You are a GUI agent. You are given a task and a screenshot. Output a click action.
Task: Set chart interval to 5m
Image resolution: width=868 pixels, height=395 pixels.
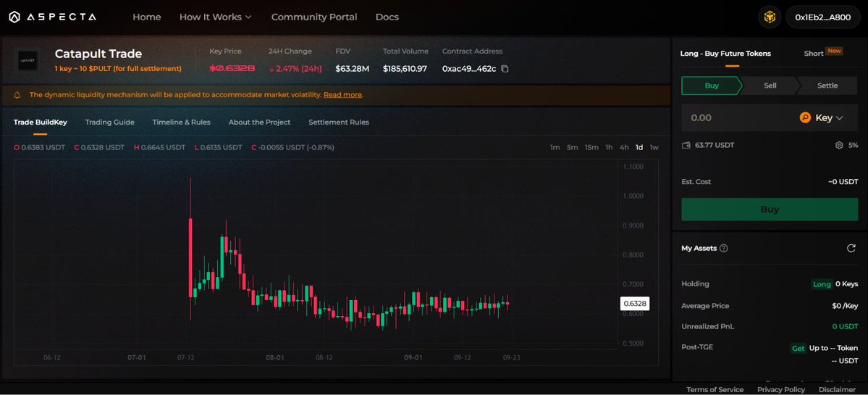[x=573, y=147]
